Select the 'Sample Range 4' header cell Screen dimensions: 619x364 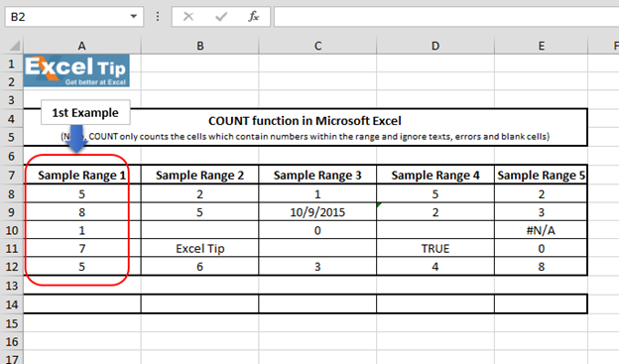click(435, 175)
